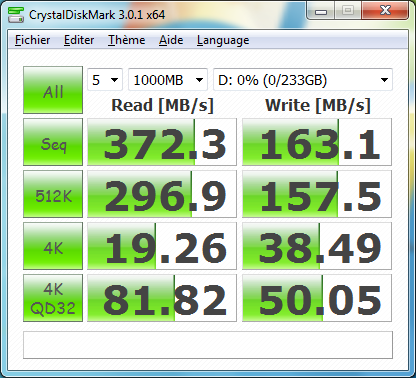Start the Seq benchmark test
This screenshot has width=416, height=378.
coord(53,142)
